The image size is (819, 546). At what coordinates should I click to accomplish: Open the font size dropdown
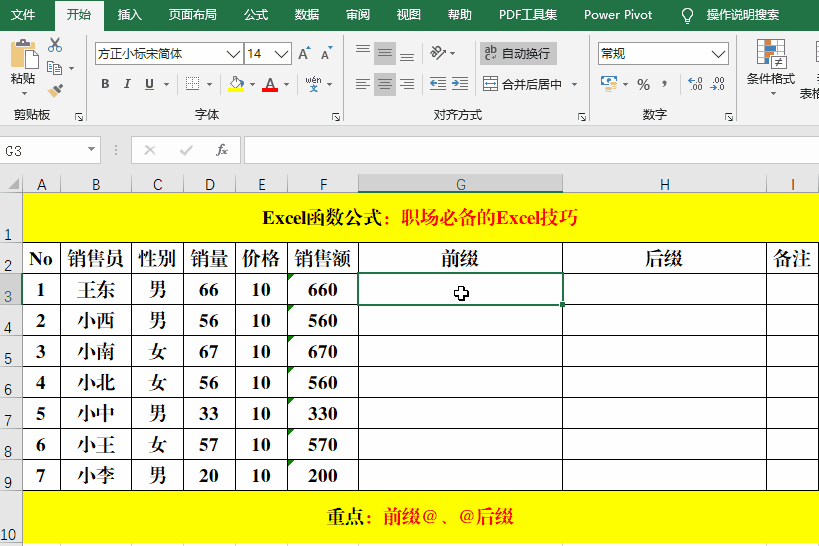282,53
